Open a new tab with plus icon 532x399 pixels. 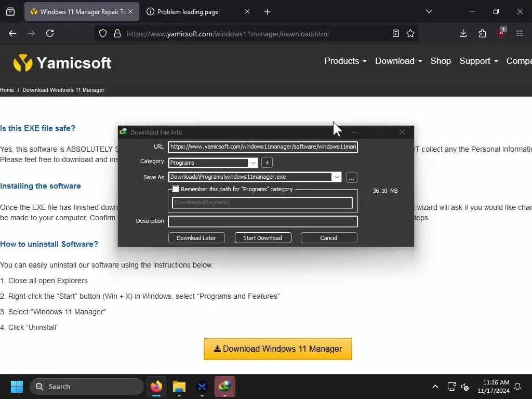click(x=268, y=12)
